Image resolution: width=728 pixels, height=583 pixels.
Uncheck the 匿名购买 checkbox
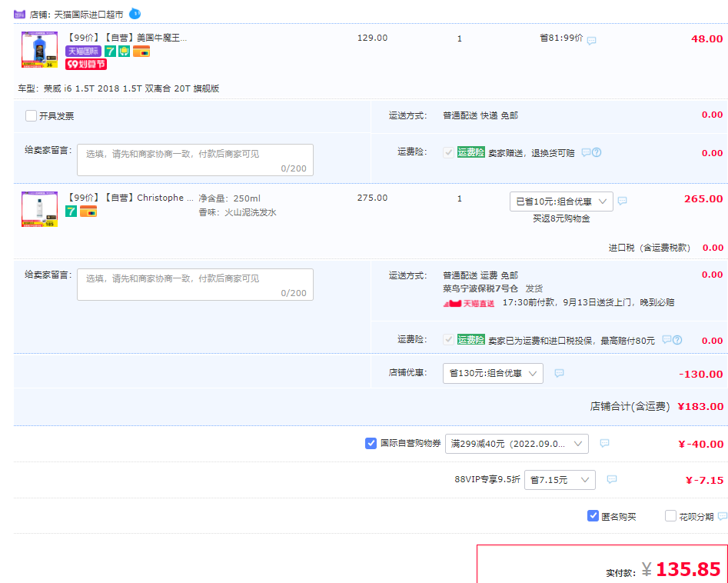(593, 515)
